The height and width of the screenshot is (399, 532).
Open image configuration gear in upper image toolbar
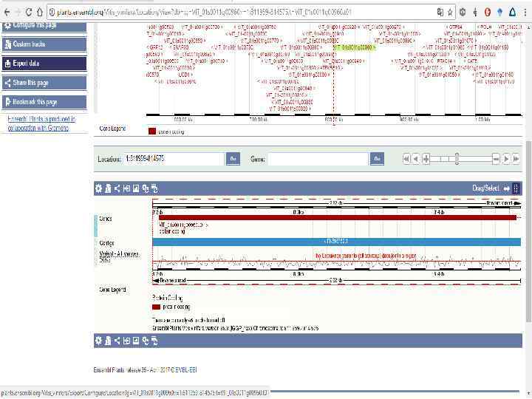98,188
